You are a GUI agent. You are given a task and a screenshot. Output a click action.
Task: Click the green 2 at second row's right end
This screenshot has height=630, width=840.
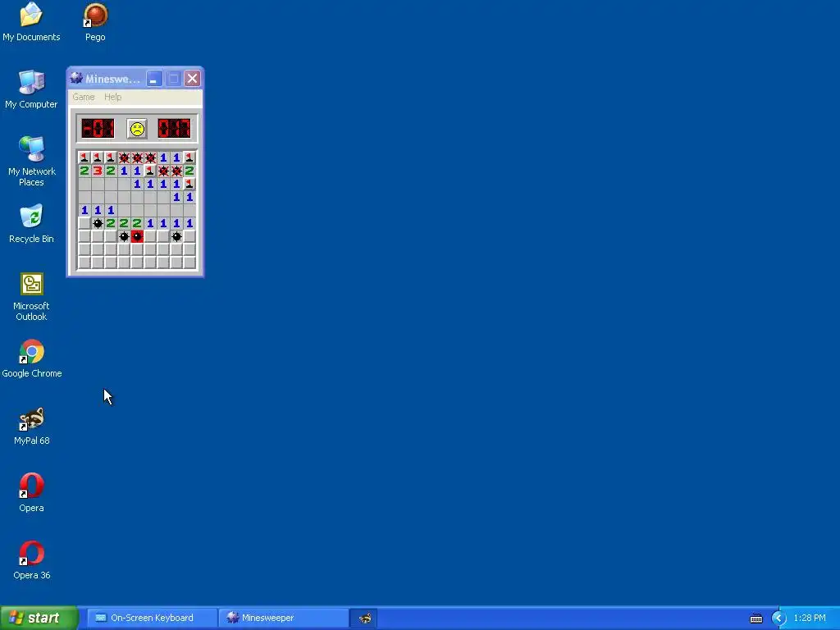point(189,171)
